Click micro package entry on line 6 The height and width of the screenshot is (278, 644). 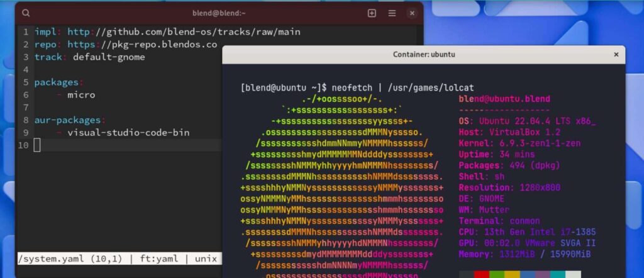(81, 95)
